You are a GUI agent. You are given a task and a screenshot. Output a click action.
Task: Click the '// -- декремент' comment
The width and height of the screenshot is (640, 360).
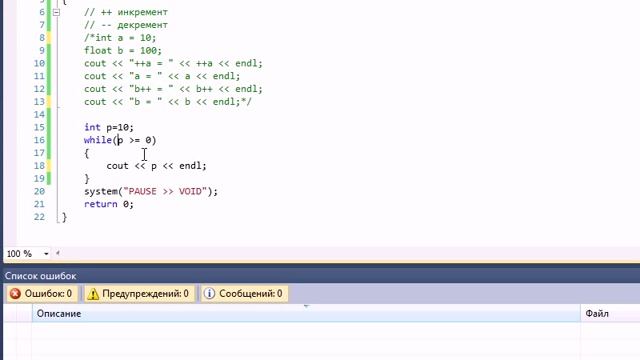(126, 25)
